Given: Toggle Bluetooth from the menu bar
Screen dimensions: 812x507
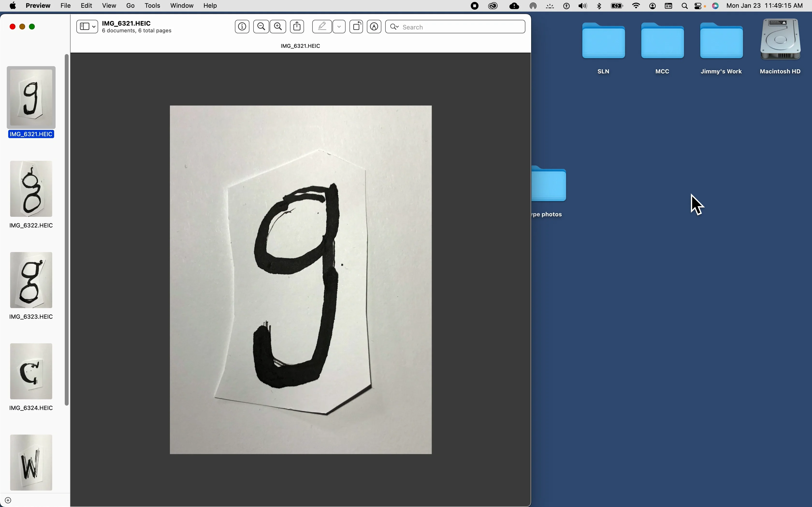Looking at the screenshot, I should pyautogui.click(x=599, y=6).
